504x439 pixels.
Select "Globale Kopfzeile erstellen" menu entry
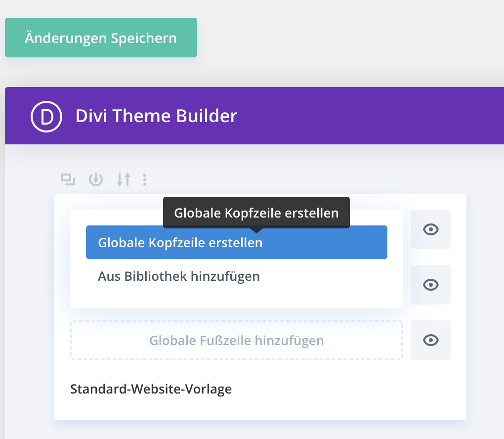236,243
